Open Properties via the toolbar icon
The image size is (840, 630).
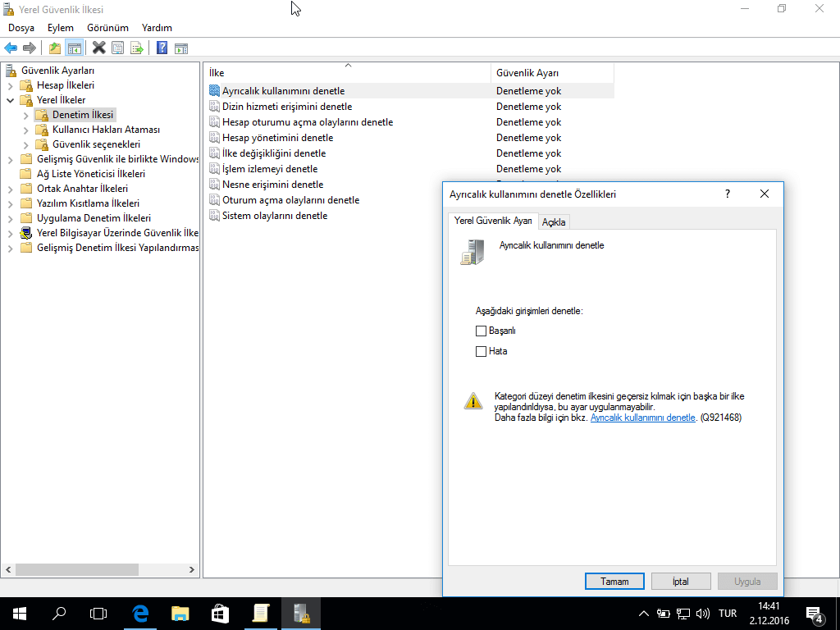118,48
